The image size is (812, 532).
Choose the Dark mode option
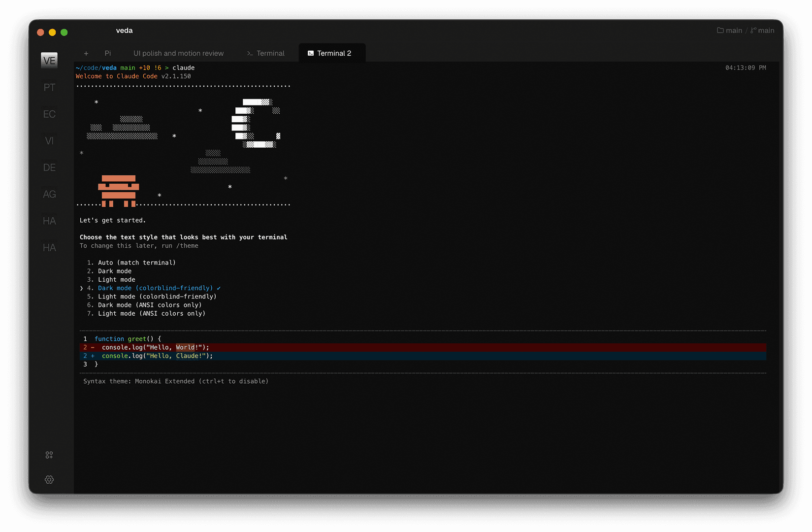109,271
